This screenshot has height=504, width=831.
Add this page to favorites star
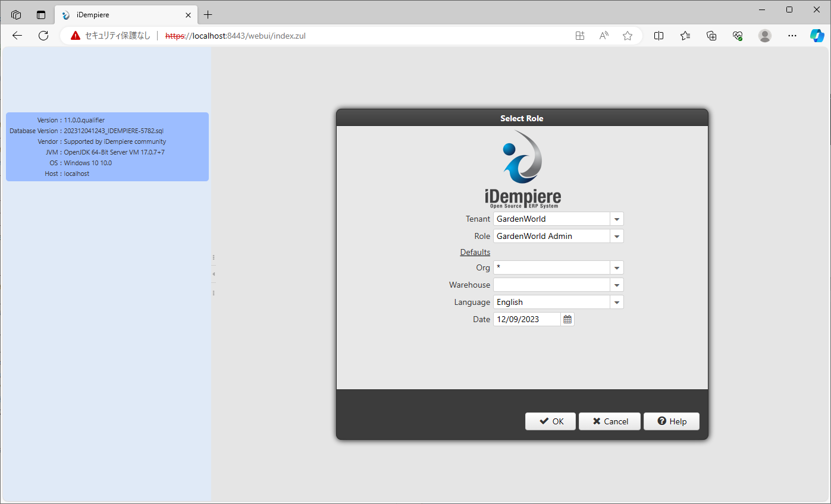(x=628, y=36)
